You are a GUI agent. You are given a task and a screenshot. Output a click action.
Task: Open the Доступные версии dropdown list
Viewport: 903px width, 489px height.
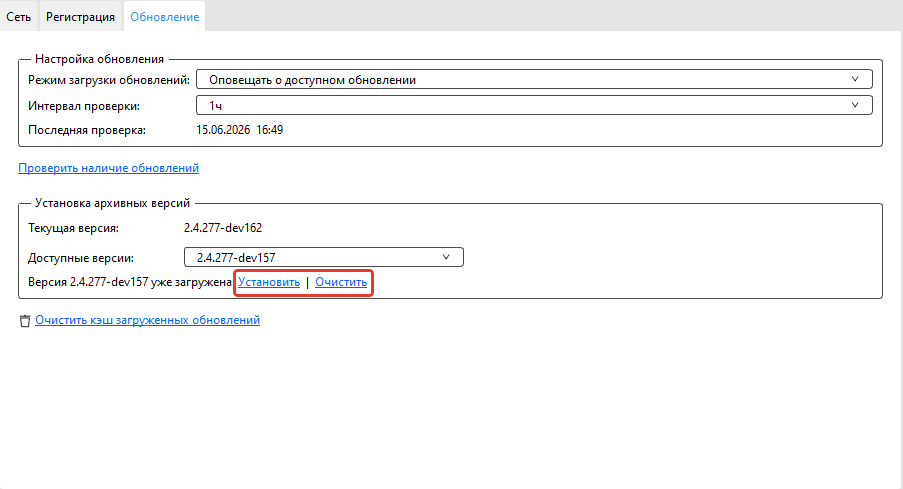pyautogui.click(x=324, y=257)
